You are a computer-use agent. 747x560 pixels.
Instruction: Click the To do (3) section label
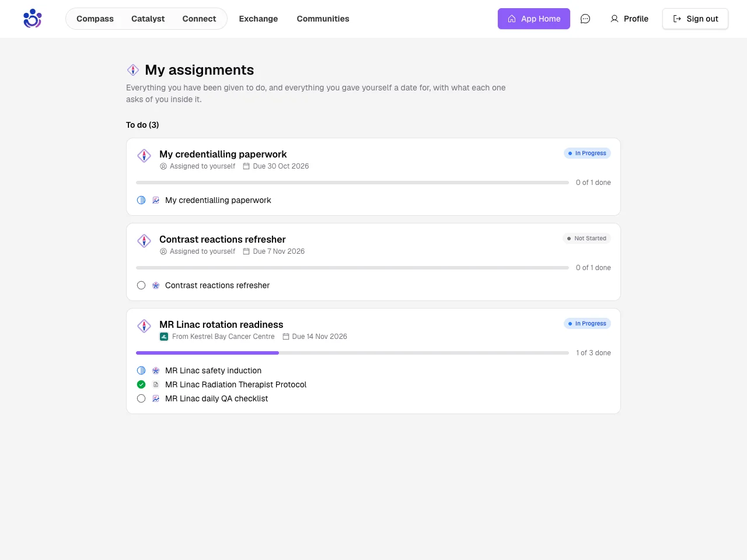pos(142,125)
